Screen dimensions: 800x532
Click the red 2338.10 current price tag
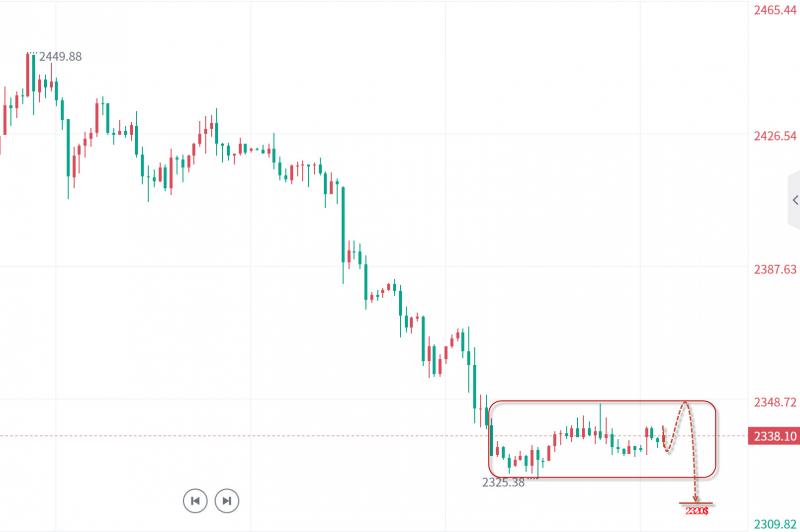tap(773, 436)
